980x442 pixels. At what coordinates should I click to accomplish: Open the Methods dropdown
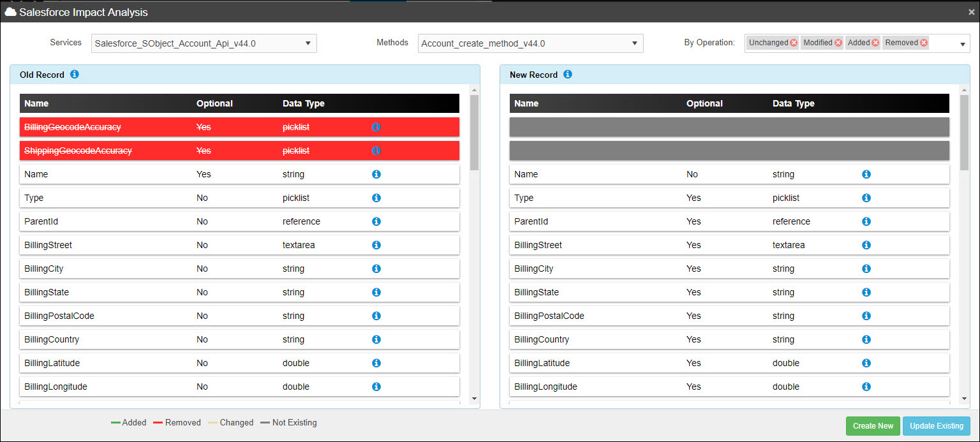click(x=531, y=43)
